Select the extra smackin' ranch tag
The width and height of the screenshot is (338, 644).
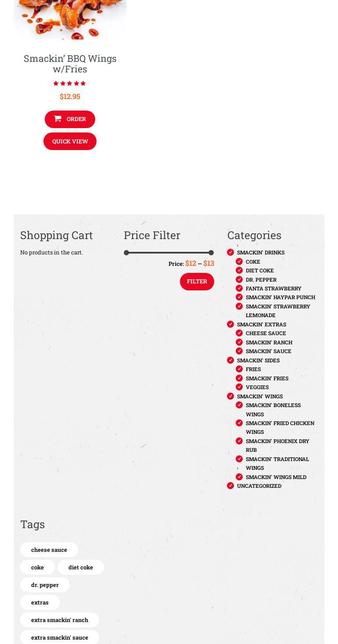coord(60,620)
